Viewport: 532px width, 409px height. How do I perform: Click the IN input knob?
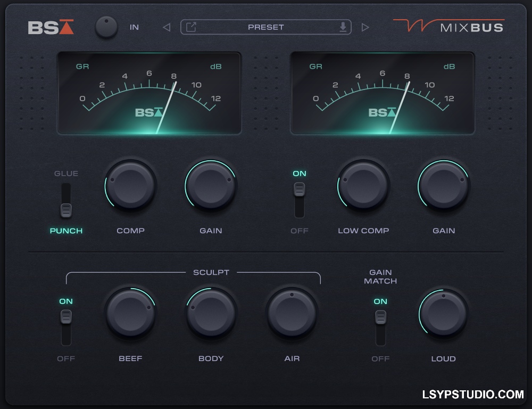tap(106, 27)
